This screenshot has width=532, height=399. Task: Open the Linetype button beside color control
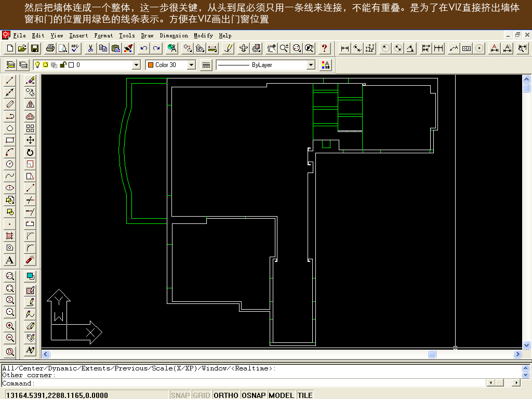click(x=206, y=65)
